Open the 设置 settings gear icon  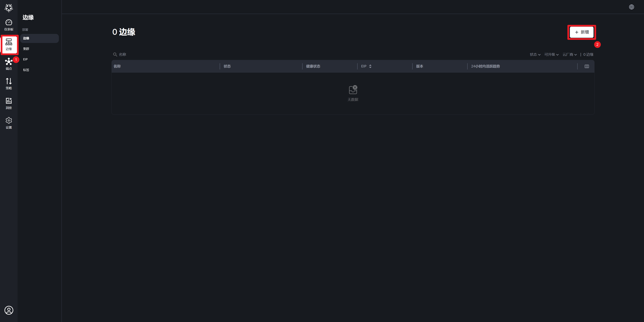[x=9, y=123]
